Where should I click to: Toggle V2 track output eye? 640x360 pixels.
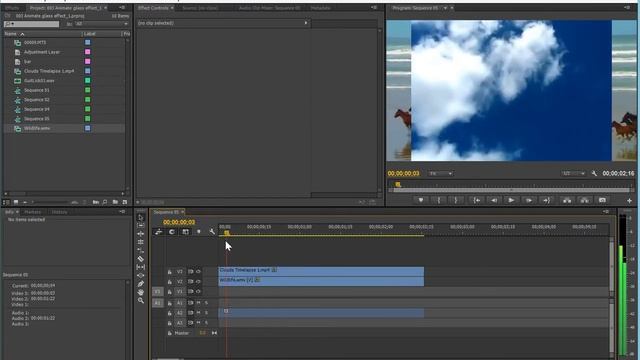point(198,281)
